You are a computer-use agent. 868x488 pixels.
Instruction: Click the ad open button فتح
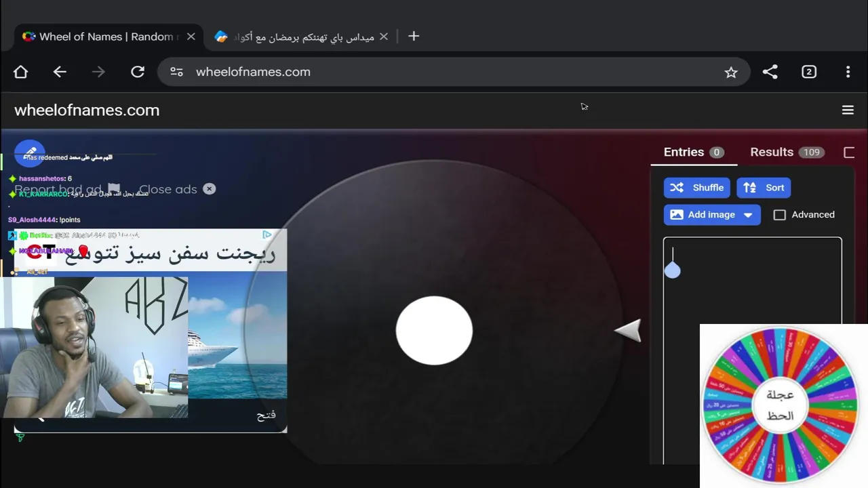pyautogui.click(x=267, y=415)
